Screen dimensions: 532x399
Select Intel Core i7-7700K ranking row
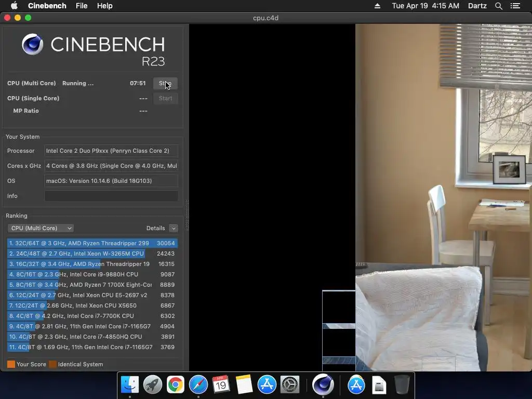point(92,316)
